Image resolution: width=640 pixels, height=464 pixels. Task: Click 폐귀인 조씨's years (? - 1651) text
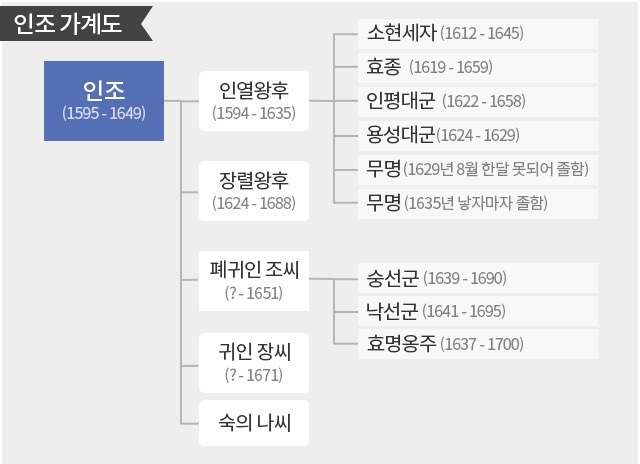coord(254,294)
